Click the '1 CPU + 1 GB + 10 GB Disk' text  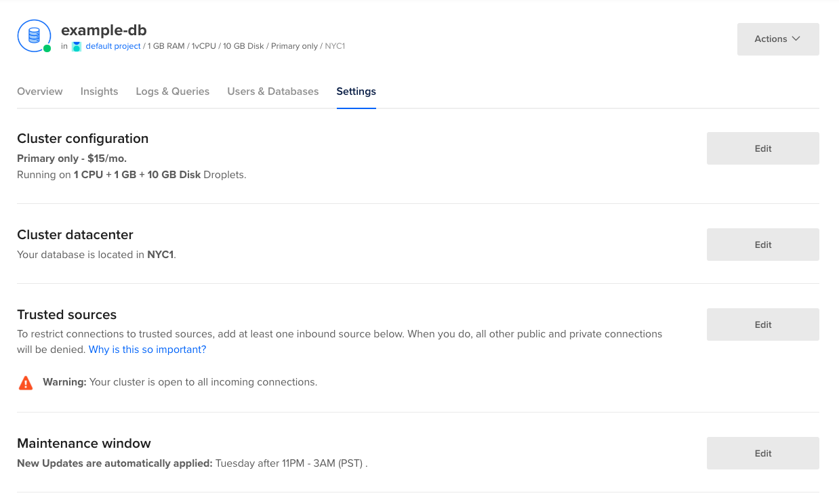tap(138, 175)
